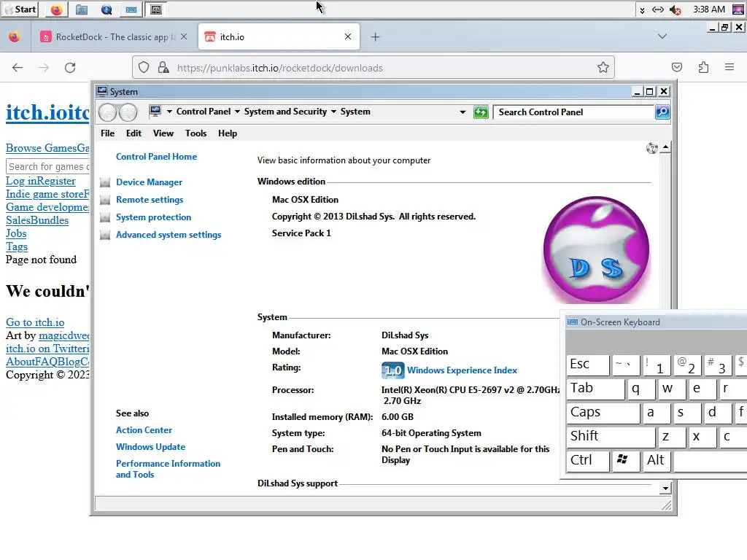Viewport: 747px width, 560px height.
Task: Click scrollbar down arrow in System window
Action: [x=665, y=488]
